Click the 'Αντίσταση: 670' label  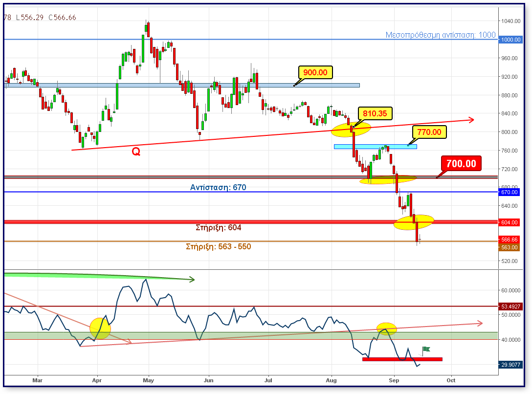point(218,188)
